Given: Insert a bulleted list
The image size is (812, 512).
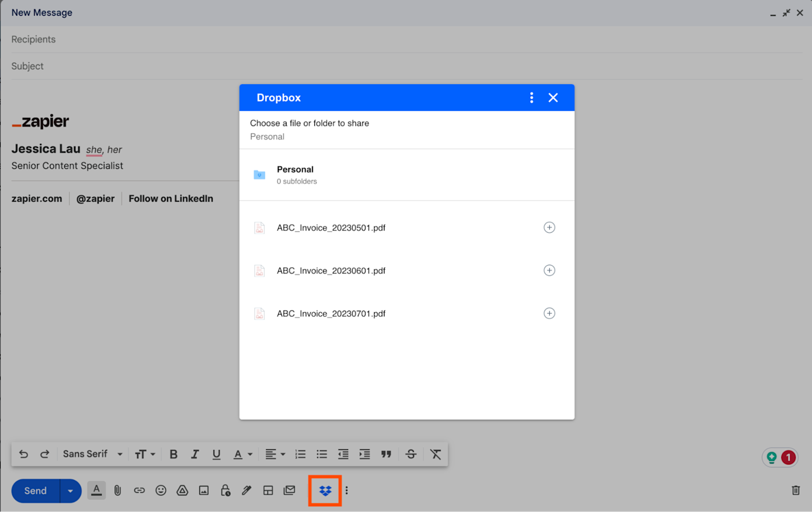Looking at the screenshot, I should [x=322, y=454].
